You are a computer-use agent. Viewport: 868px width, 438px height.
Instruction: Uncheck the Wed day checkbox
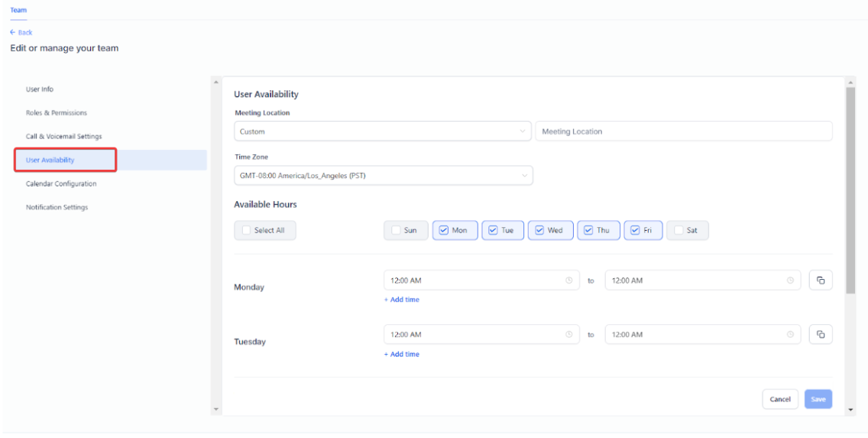pos(540,230)
